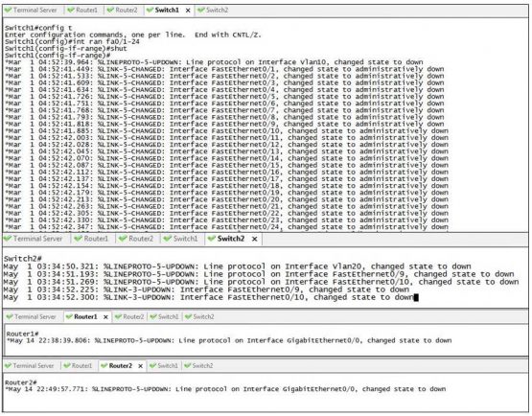The image size is (532, 416).
Task: Click the 'Switch1#config t' command line
Action: [x=38, y=28]
